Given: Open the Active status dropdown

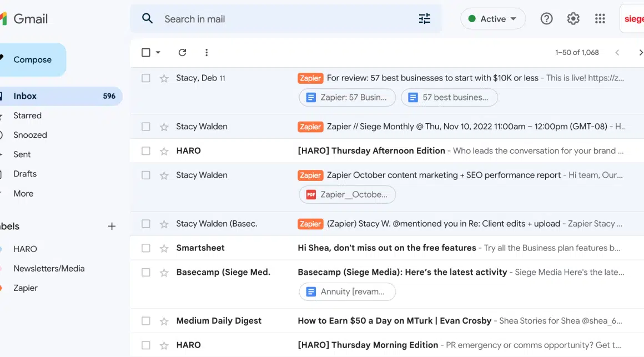Looking at the screenshot, I should click(492, 19).
